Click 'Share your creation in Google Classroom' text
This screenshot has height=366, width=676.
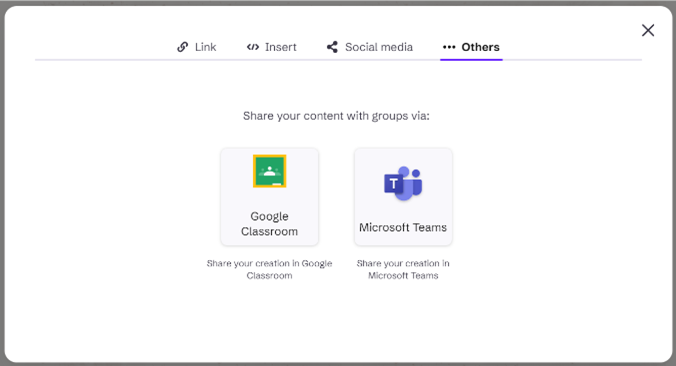tap(269, 269)
